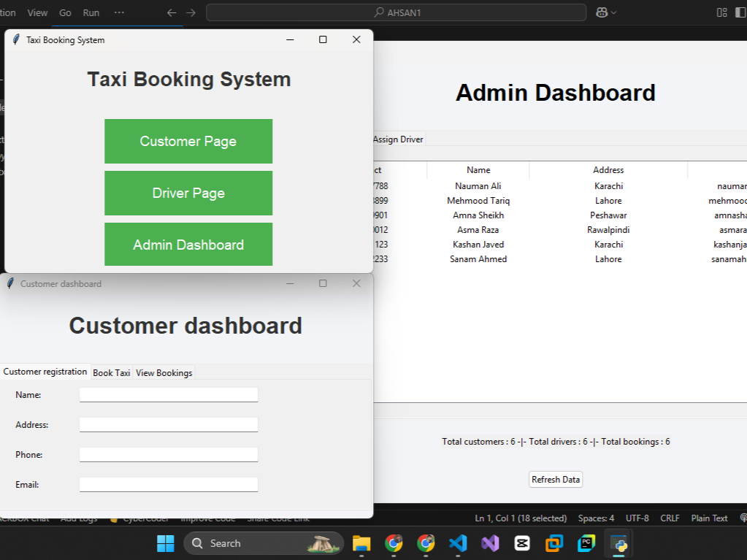Open the Windows Start menu

tap(165, 543)
